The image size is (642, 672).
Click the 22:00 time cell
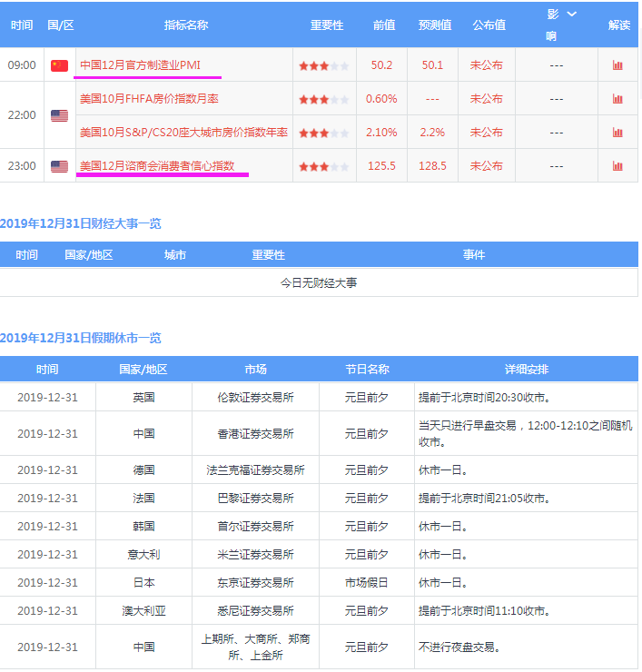click(22, 115)
